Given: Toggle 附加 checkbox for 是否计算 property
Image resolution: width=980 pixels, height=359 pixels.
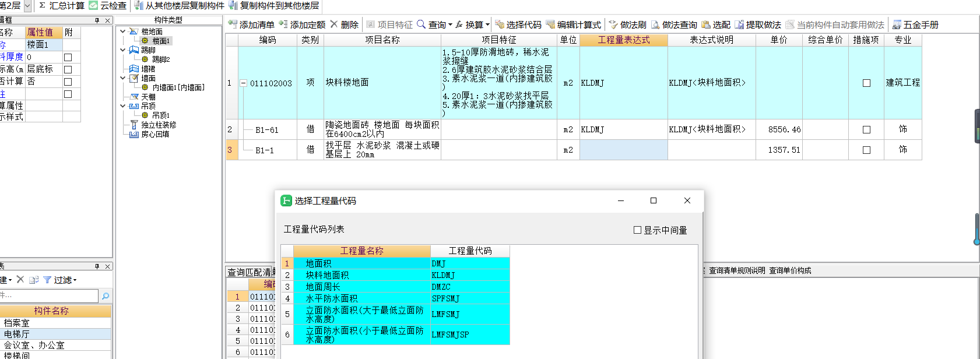Looking at the screenshot, I should click(68, 82).
